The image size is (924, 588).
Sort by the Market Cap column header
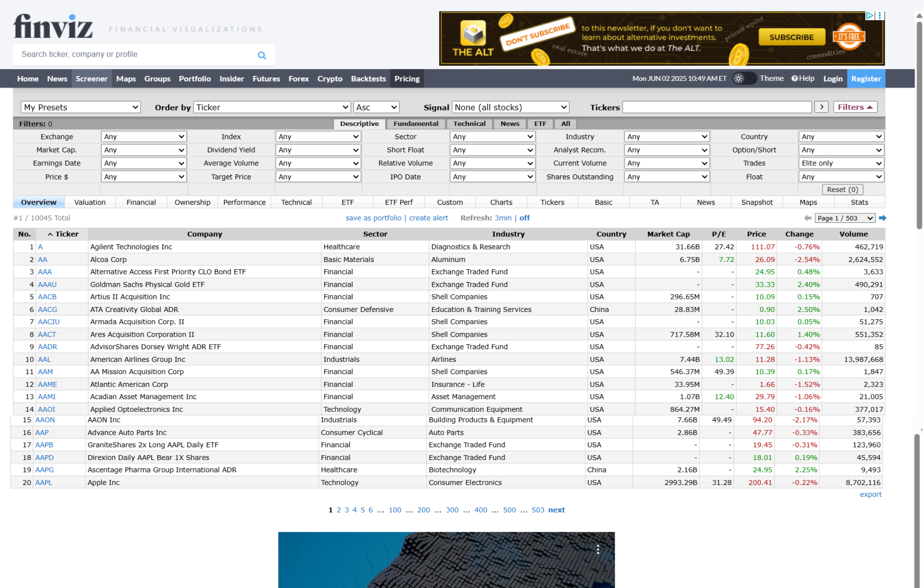click(668, 234)
